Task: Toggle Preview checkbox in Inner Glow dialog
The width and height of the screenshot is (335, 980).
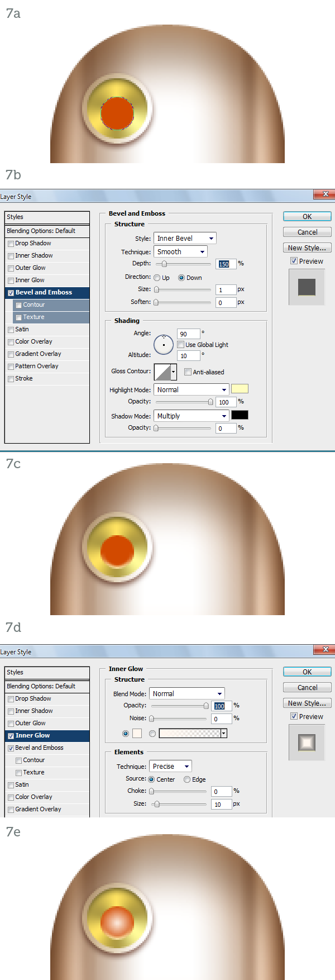Action: pos(294,716)
